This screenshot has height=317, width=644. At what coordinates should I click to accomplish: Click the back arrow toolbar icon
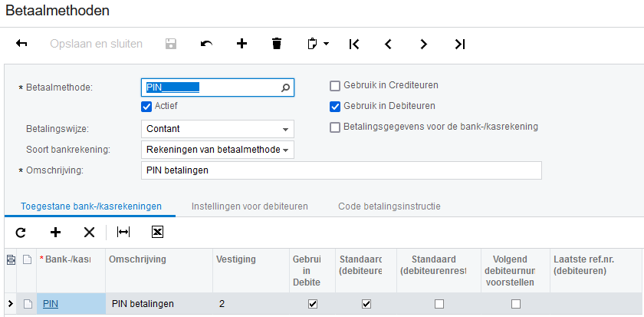[21, 44]
